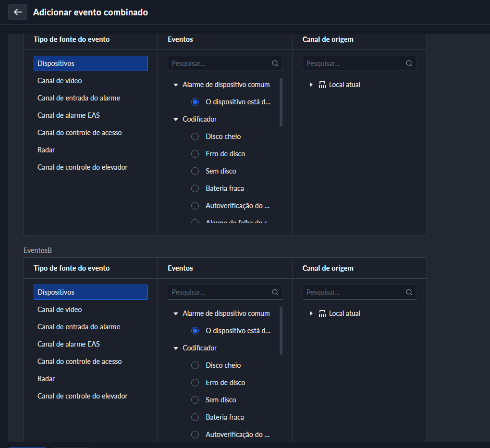Click search magnifier in upper Canal de origem
The image size is (490, 448).
pyautogui.click(x=409, y=63)
